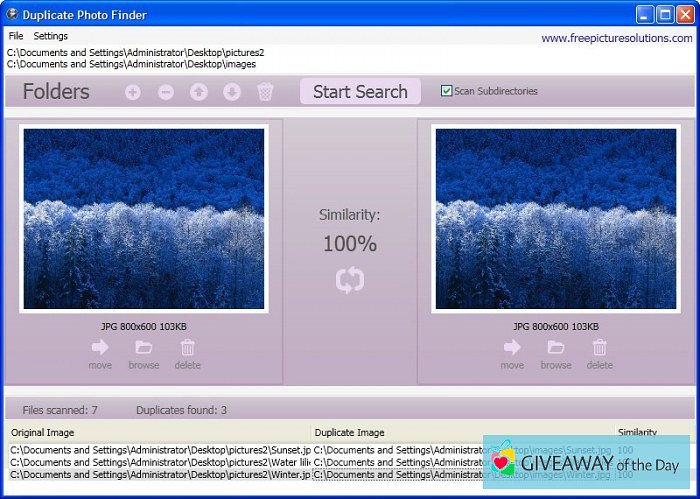Move the right image file
700x499 pixels.
(x=512, y=353)
